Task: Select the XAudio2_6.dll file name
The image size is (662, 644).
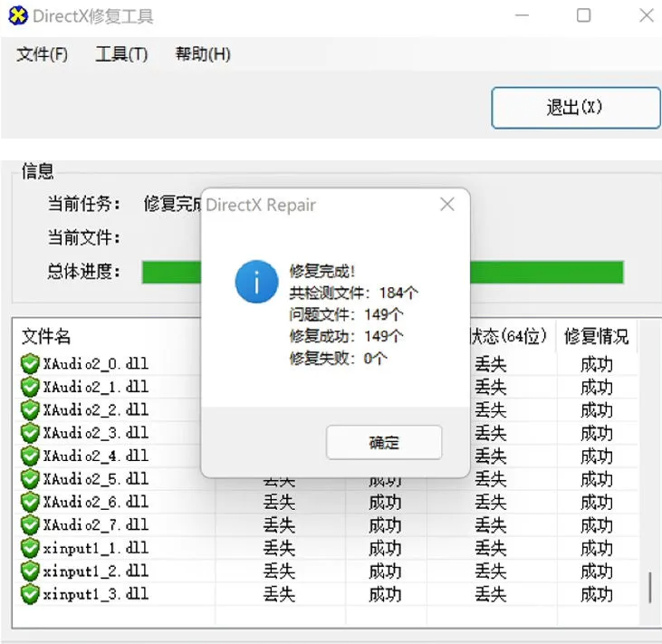Action: coord(95,502)
